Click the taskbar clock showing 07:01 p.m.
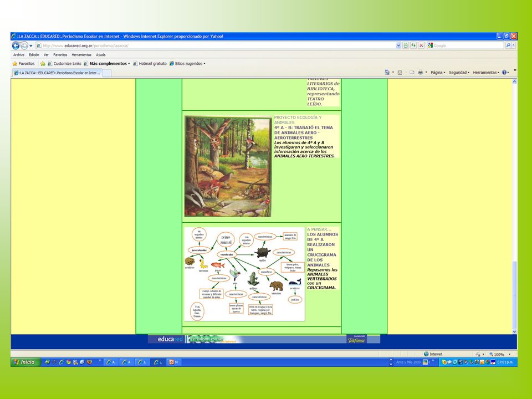The height and width of the screenshot is (399, 532). click(505, 362)
